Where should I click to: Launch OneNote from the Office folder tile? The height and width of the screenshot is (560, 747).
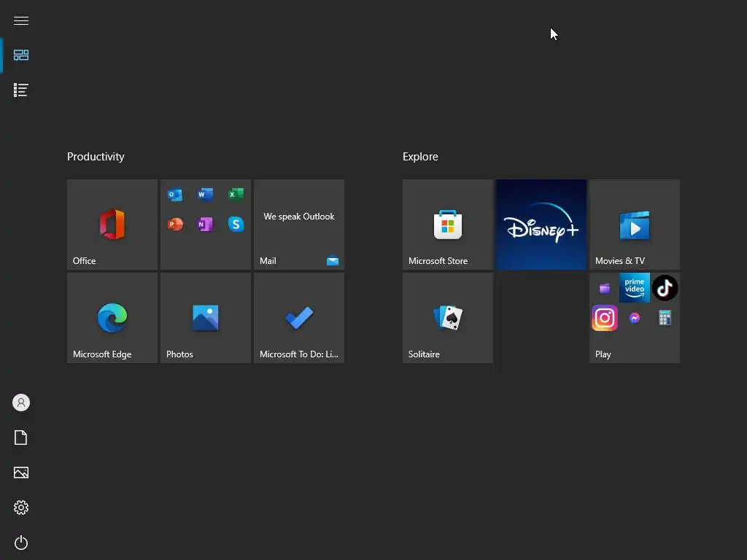(x=205, y=225)
